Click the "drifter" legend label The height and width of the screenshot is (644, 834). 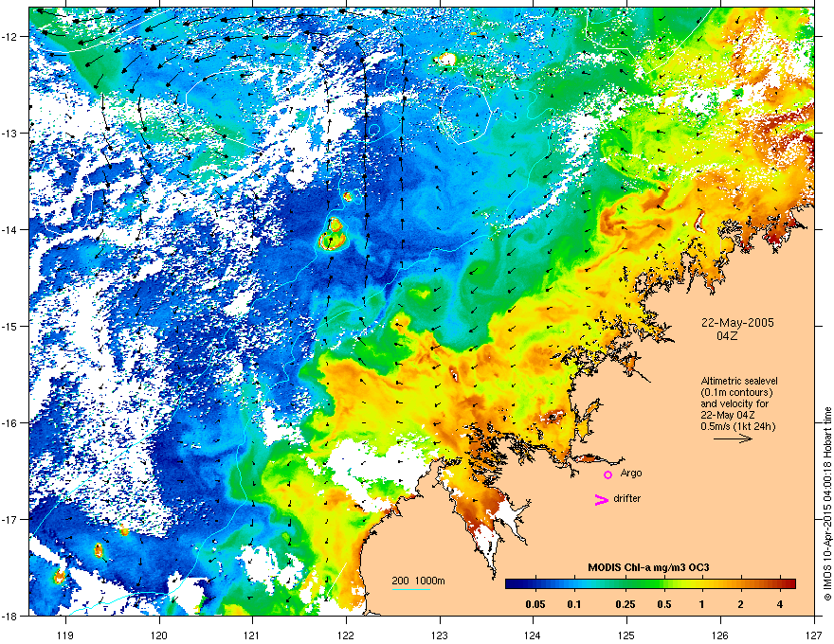pos(627,498)
